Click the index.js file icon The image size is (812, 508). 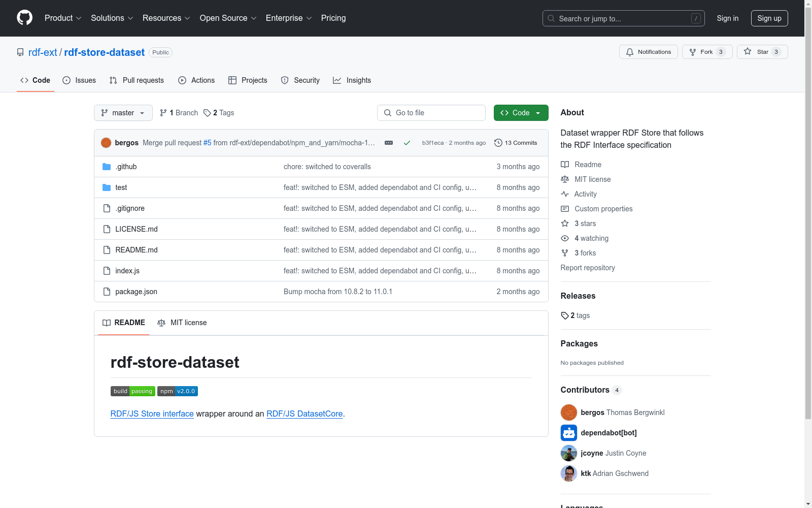click(x=107, y=271)
